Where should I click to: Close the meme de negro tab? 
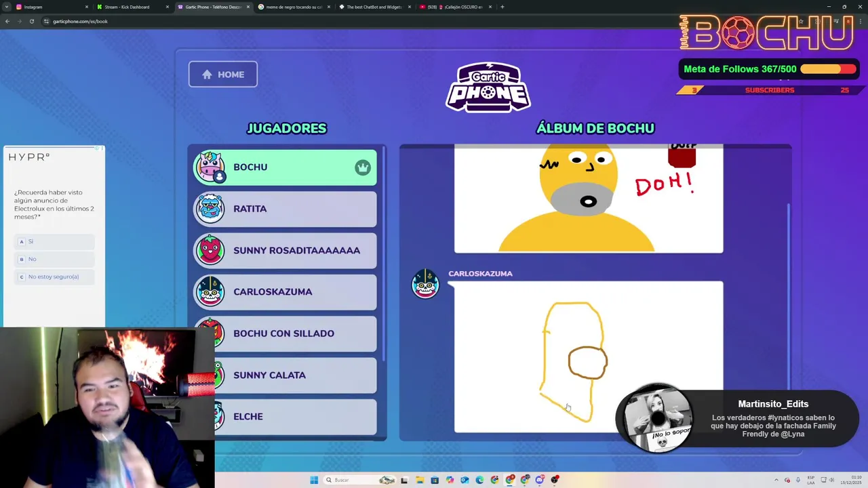tap(329, 7)
